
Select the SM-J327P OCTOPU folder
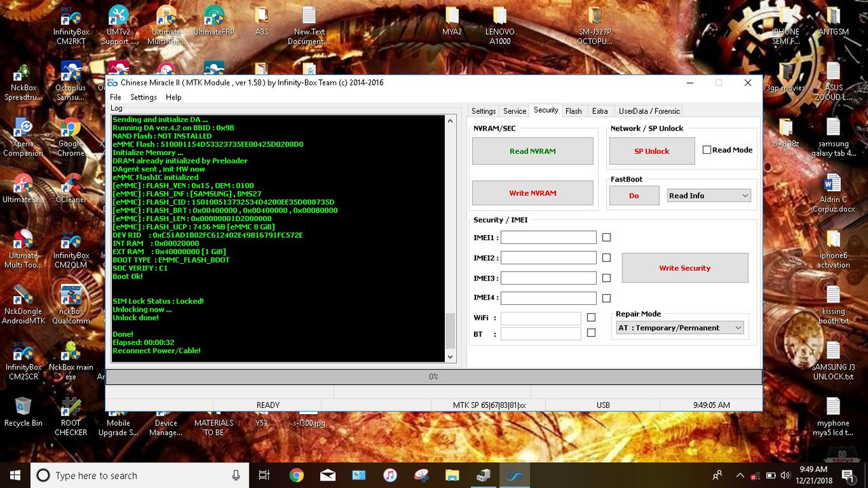[x=595, y=25]
